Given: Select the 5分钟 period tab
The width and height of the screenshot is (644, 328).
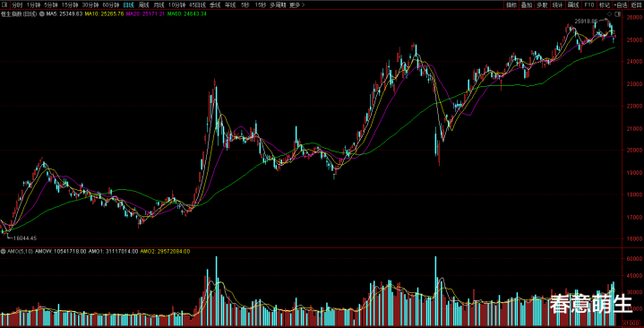Looking at the screenshot, I should [x=50, y=5].
